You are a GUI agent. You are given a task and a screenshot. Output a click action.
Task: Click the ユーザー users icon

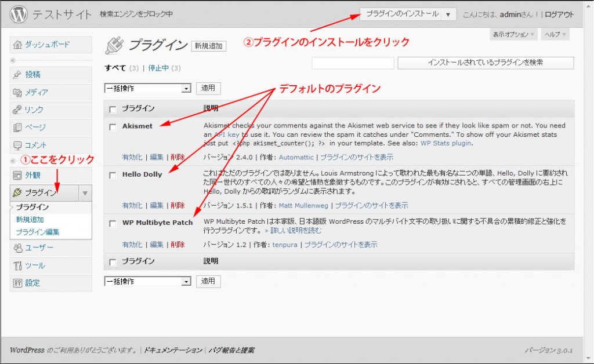17,248
